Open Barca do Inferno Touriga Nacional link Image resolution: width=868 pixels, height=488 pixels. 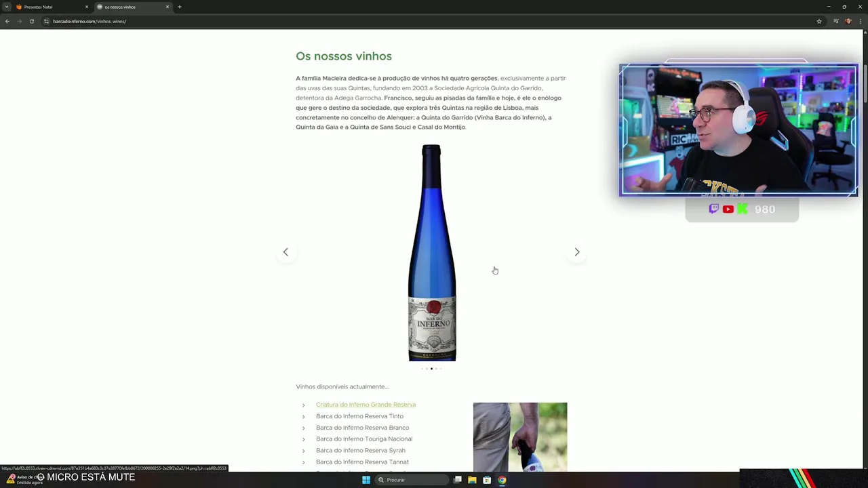pos(364,439)
